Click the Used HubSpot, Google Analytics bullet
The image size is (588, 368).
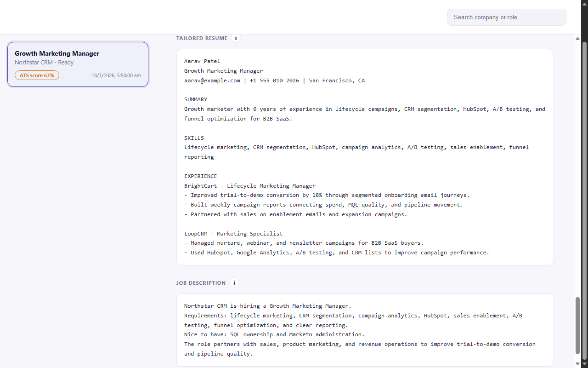click(x=337, y=253)
